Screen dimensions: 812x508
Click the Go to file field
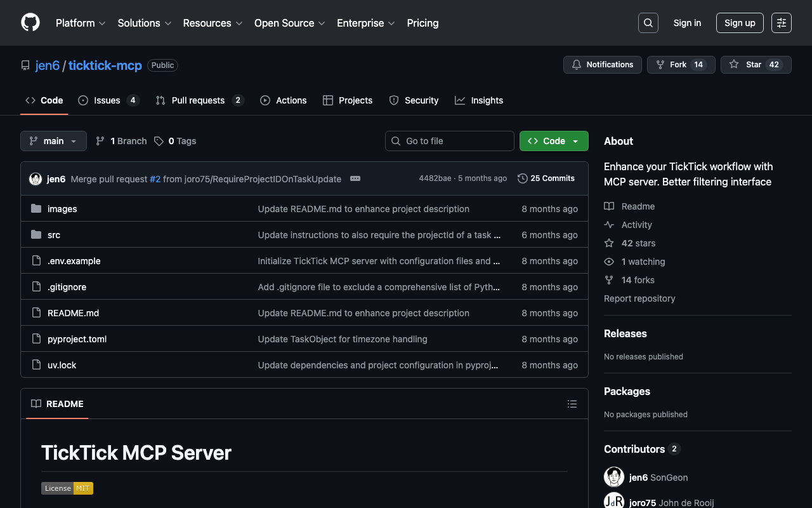coord(449,141)
